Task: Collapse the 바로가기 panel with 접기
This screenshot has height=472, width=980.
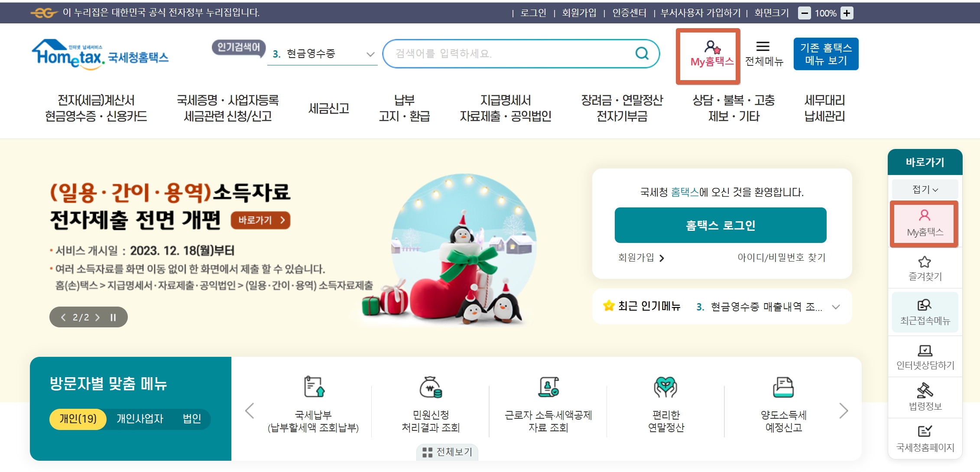Action: (x=925, y=189)
